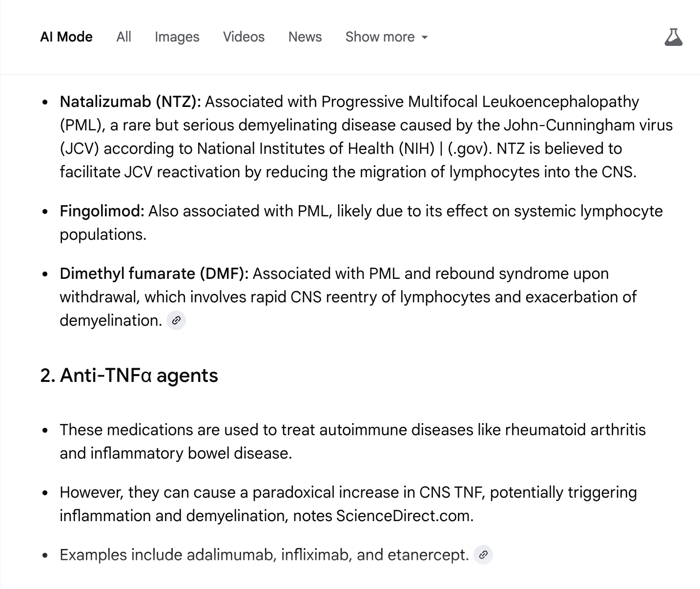Click the phrase "Progressive Multifocal Leukoencephalopathy"
Screen dimensions: 700x589
[x=480, y=102]
